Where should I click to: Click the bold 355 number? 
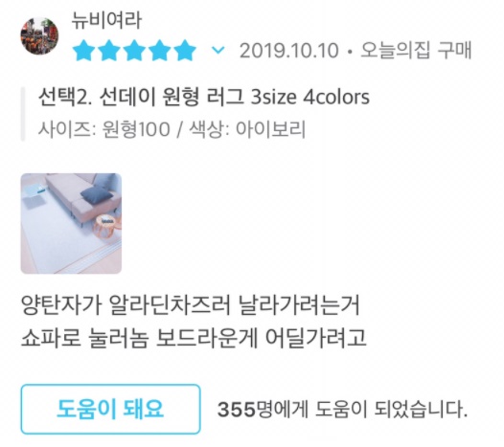click(237, 410)
